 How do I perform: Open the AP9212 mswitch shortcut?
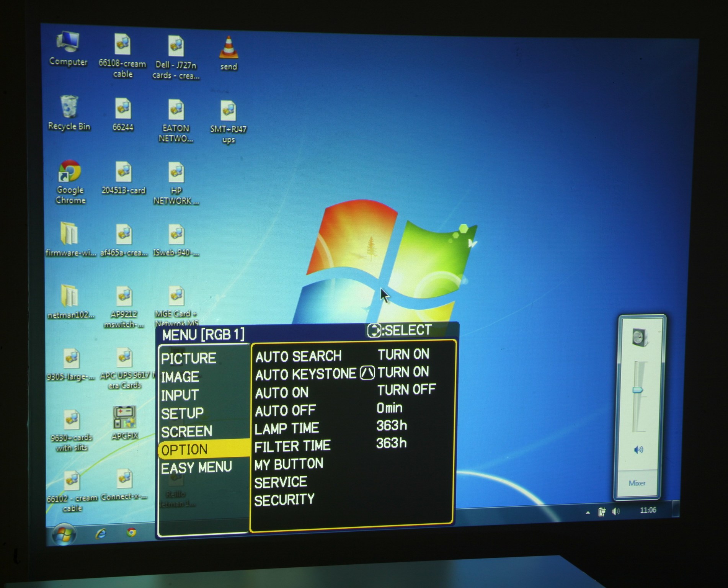(124, 307)
